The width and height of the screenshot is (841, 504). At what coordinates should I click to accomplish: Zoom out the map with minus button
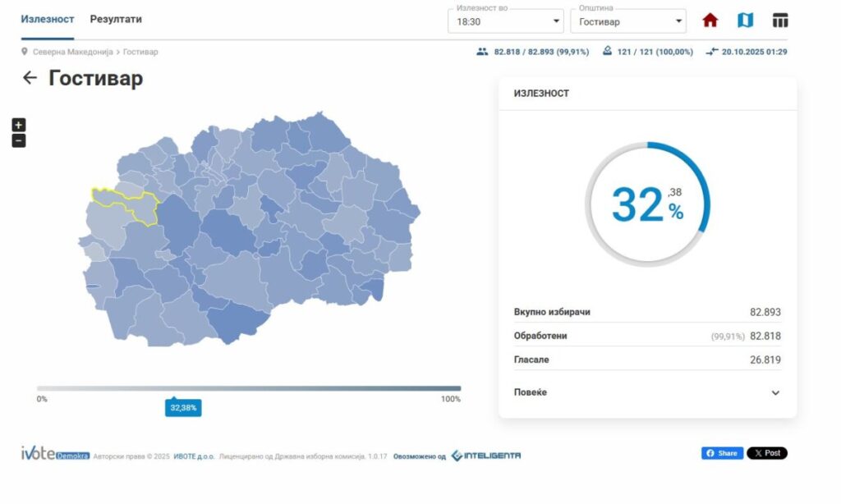[19, 140]
